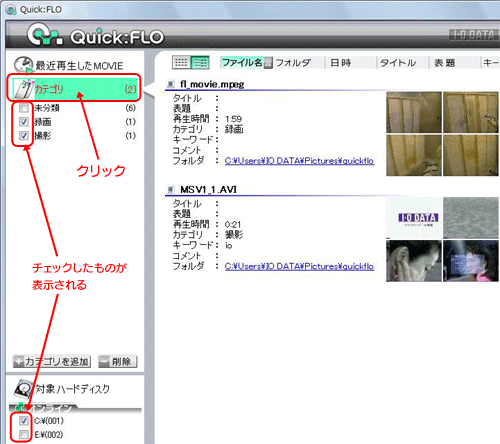The image size is (500, 444).
Task: Select 撮影 category label
Action: tap(43, 136)
